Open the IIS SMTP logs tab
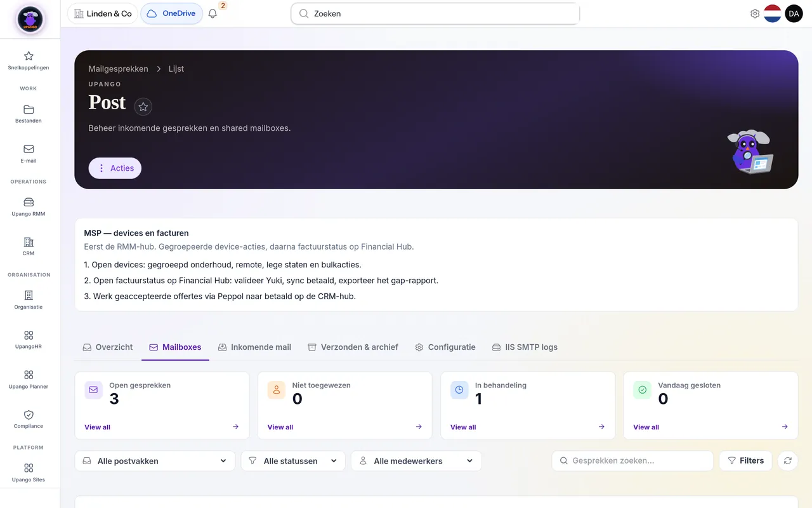Viewport: 812px width, 508px height. (525, 347)
